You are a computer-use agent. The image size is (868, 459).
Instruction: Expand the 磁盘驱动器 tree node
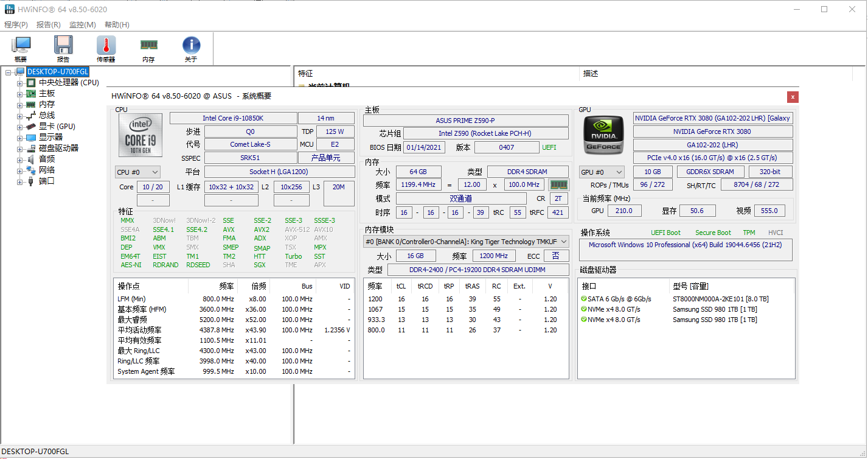[x=19, y=149]
